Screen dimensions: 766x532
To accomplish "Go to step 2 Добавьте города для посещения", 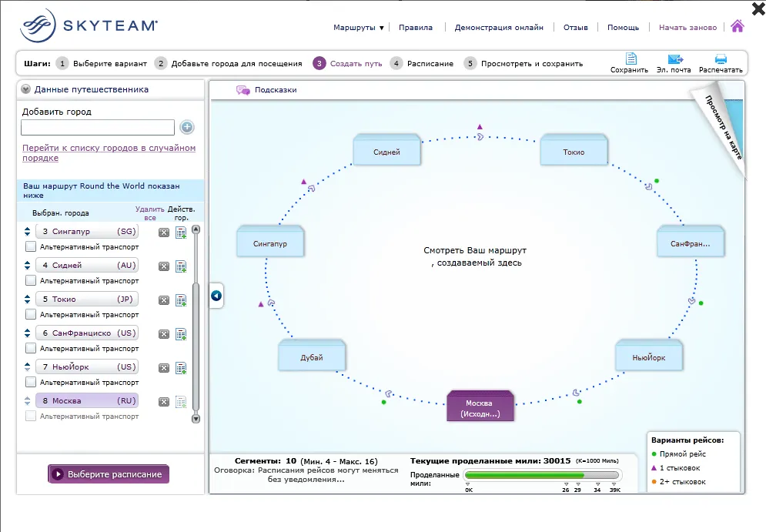I will (x=228, y=63).
